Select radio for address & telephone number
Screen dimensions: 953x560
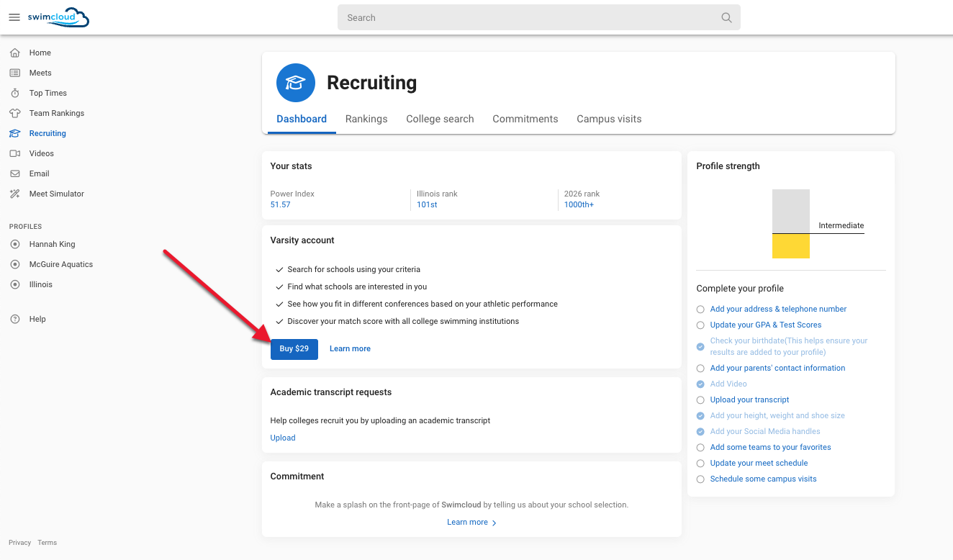(700, 310)
